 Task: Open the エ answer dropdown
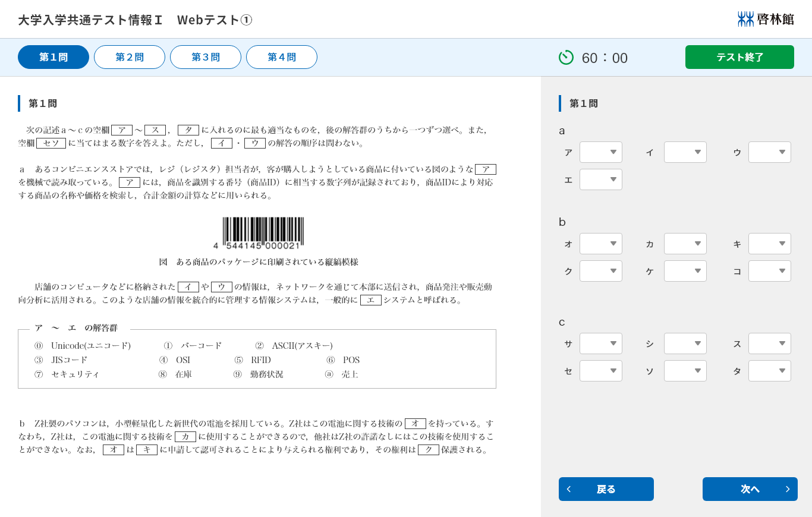point(600,179)
